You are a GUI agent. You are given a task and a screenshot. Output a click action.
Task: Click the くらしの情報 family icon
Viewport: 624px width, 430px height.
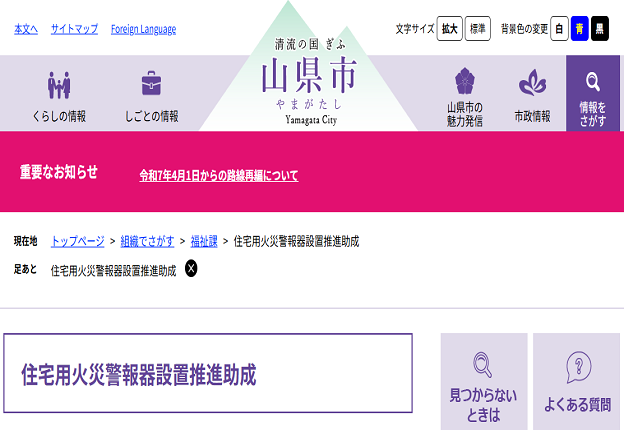click(59, 85)
